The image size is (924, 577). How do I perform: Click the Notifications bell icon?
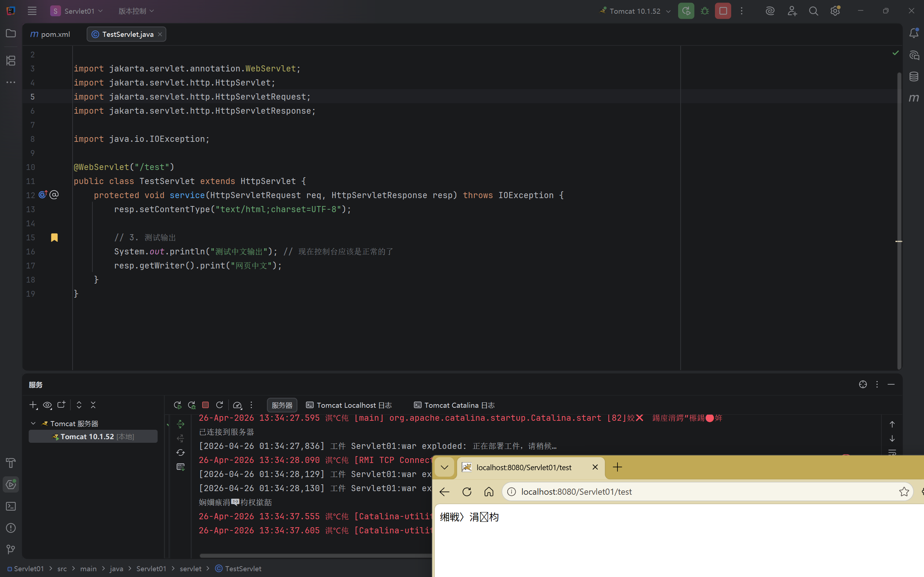914,33
